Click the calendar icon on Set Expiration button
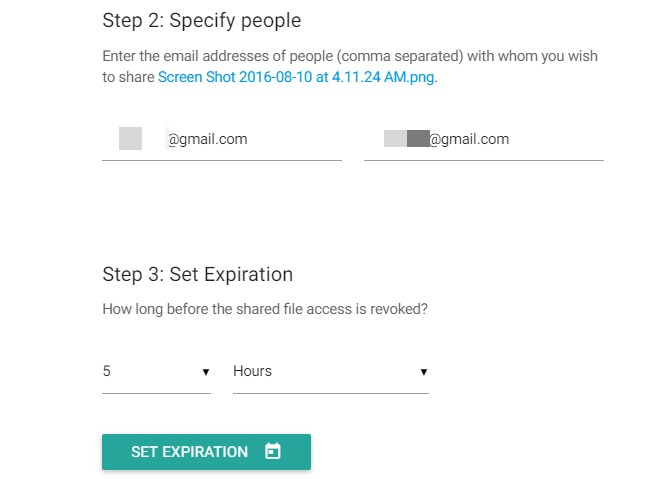Image resolution: width=658 pixels, height=479 pixels. (x=273, y=451)
